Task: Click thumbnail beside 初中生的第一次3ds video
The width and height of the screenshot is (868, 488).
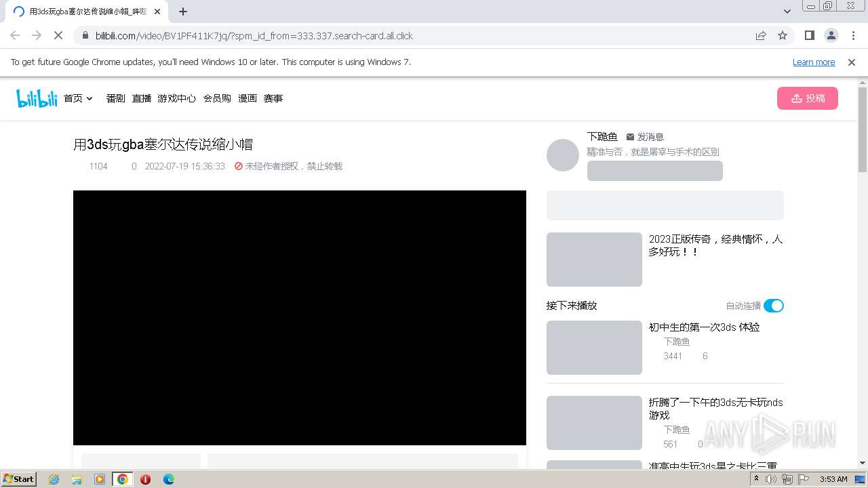Action: (594, 348)
